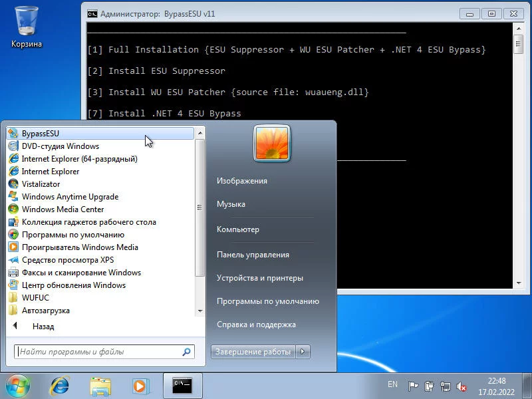Open Изображения from the Start menu
Image resolution: width=532 pixels, height=399 pixels.
pos(242,181)
